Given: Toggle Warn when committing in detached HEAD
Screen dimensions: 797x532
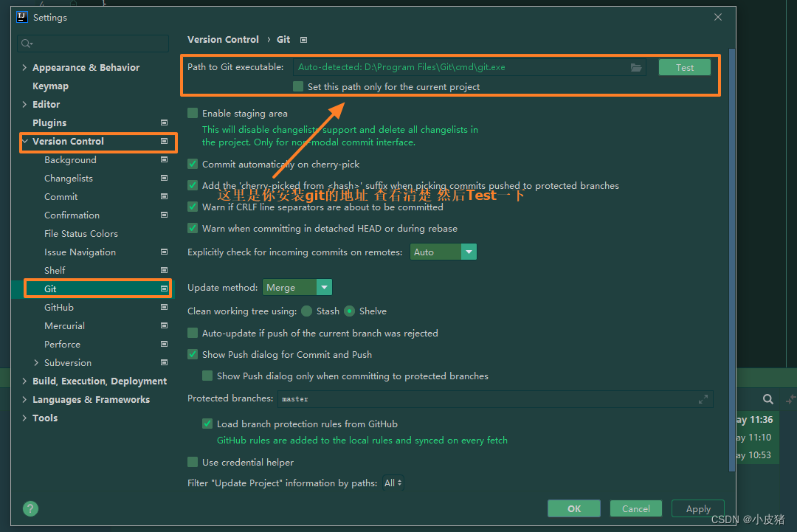Looking at the screenshot, I should pyautogui.click(x=193, y=228).
